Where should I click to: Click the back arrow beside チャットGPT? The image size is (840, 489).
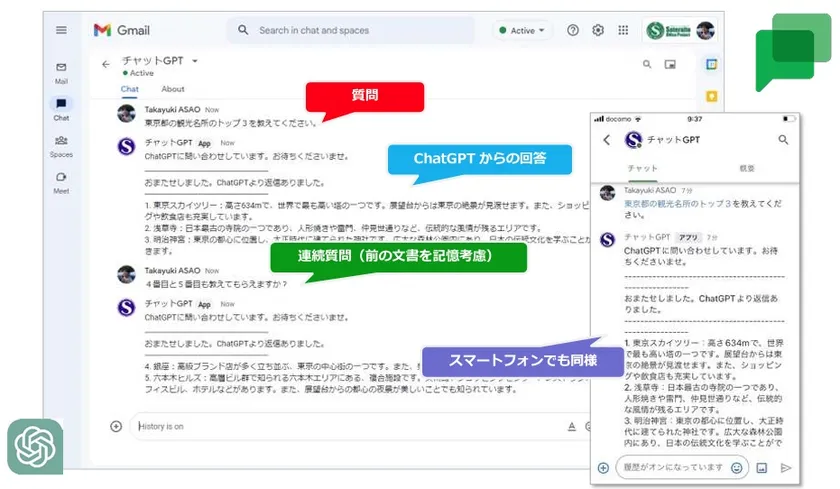click(106, 64)
